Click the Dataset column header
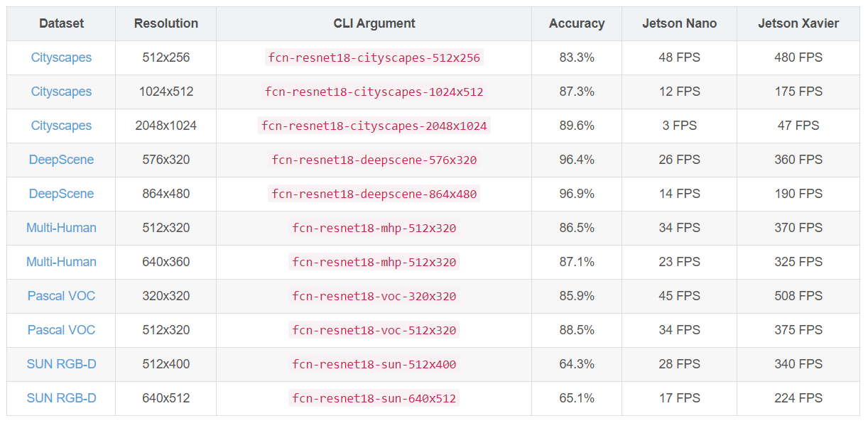This screenshot has width=868, height=423. click(x=61, y=23)
